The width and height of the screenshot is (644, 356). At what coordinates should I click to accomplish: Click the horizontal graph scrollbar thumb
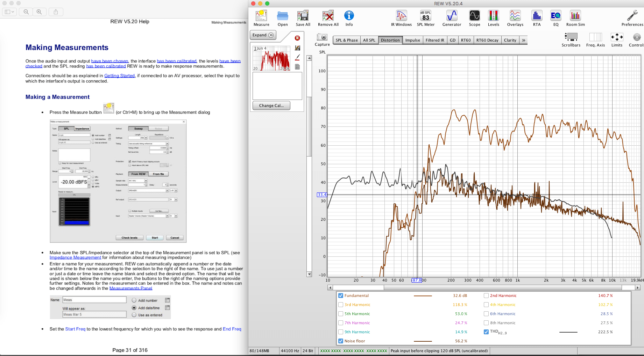503,288
